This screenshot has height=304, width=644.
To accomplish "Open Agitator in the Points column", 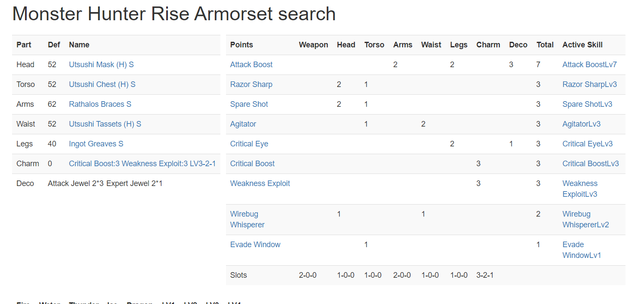I will coord(243,124).
